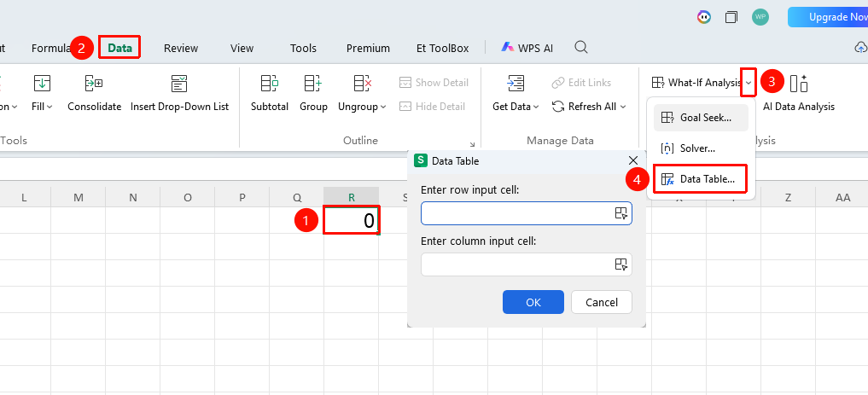Click the cloud upload icon

point(861,48)
